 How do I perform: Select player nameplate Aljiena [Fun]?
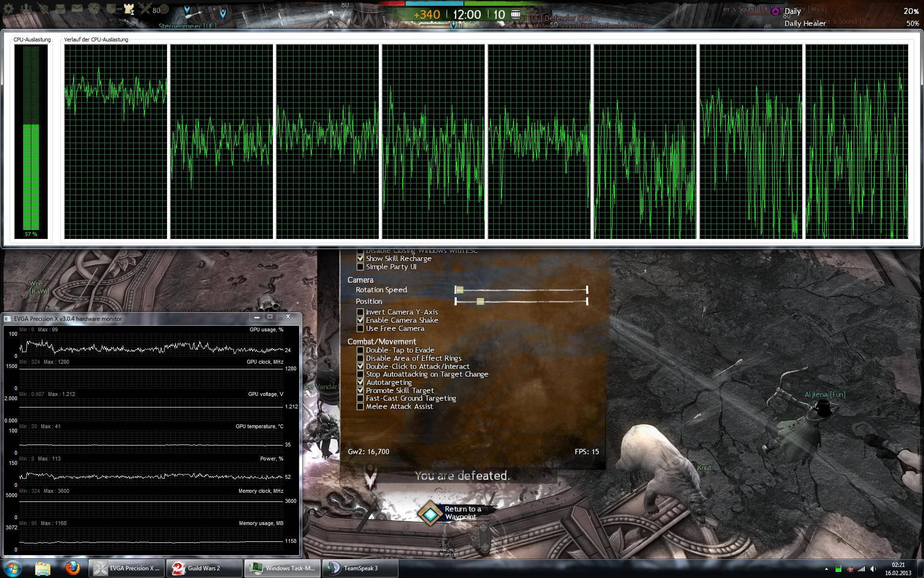pyautogui.click(x=825, y=394)
